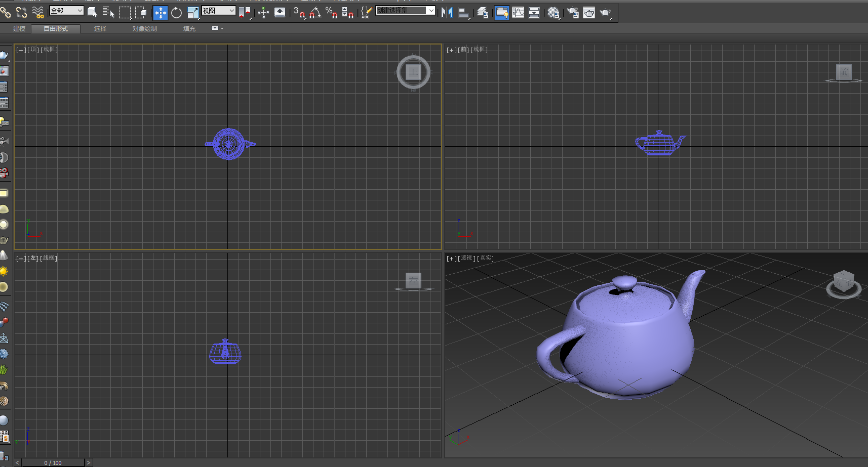The width and height of the screenshot is (868, 467).
Task: Toggle the Angle Snap magnet
Action: click(315, 12)
